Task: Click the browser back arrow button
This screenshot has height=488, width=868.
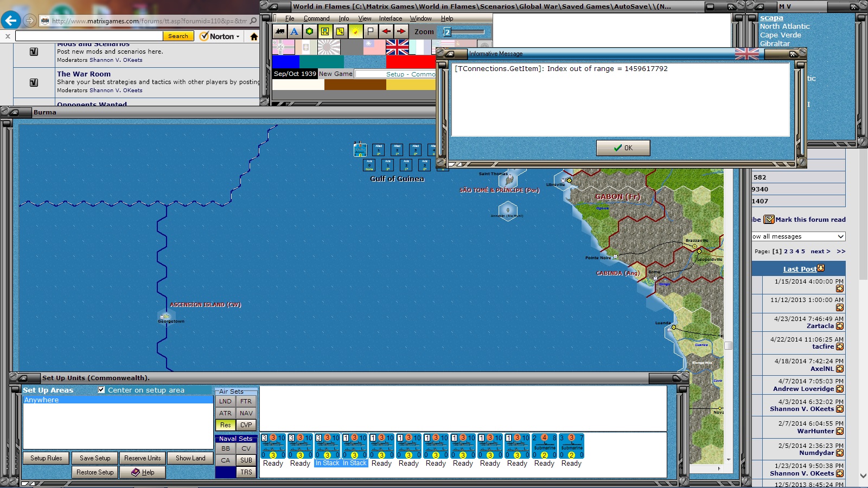Action: pyautogui.click(x=11, y=21)
